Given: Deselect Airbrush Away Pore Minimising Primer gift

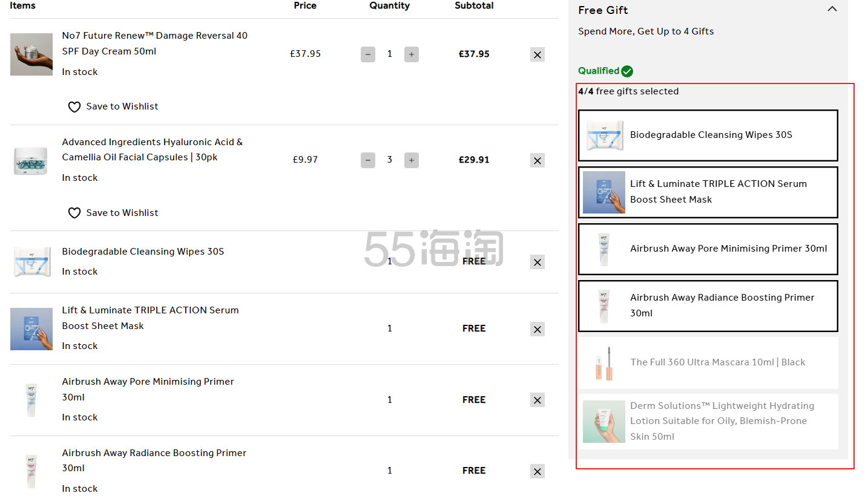Looking at the screenshot, I should [x=708, y=249].
